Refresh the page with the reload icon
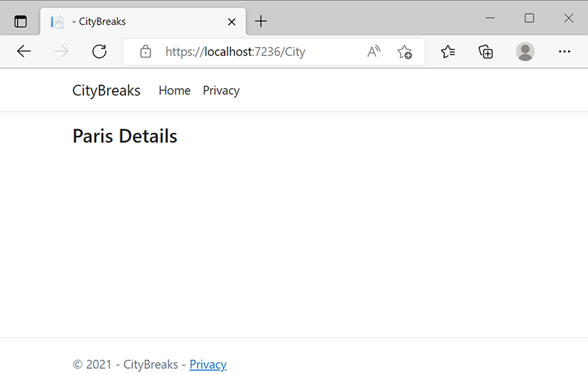 pos(99,51)
